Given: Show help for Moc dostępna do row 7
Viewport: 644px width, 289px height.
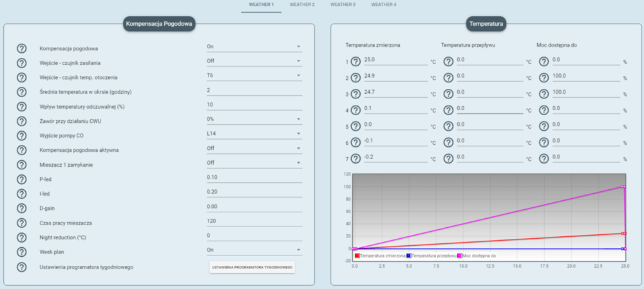Looking at the screenshot, I should click(x=544, y=158).
